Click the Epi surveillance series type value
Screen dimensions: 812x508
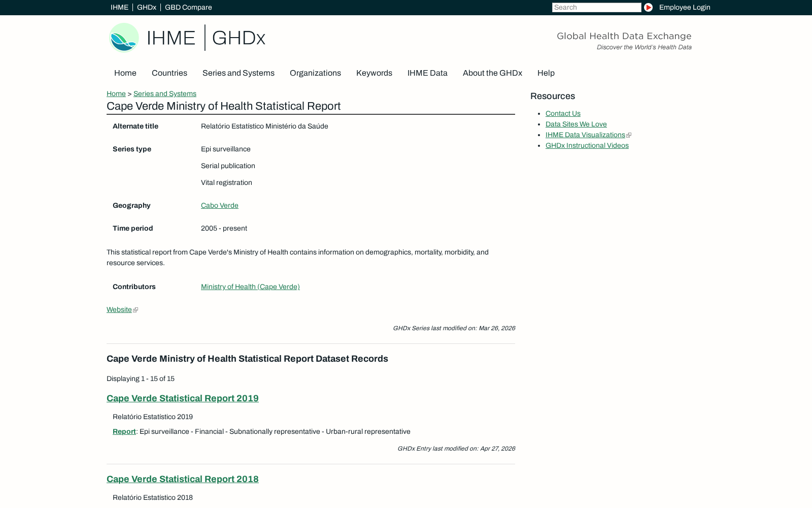[x=226, y=149]
